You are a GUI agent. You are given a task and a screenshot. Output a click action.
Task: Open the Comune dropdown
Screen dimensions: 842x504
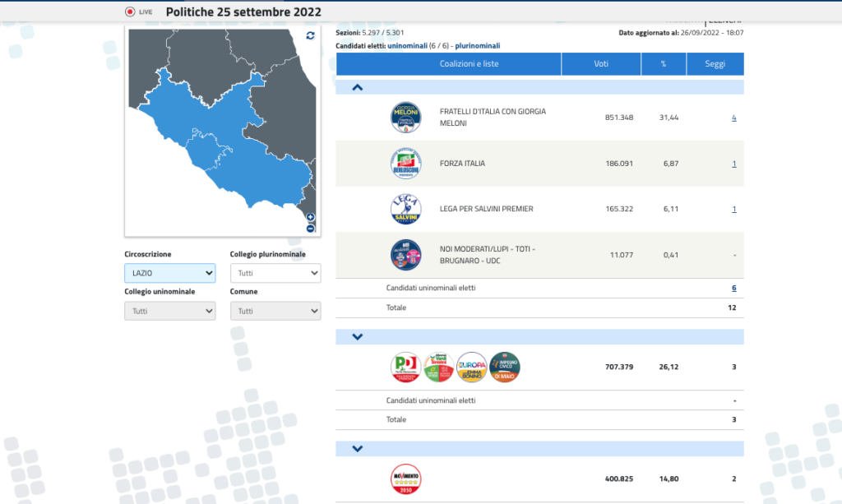tap(275, 311)
